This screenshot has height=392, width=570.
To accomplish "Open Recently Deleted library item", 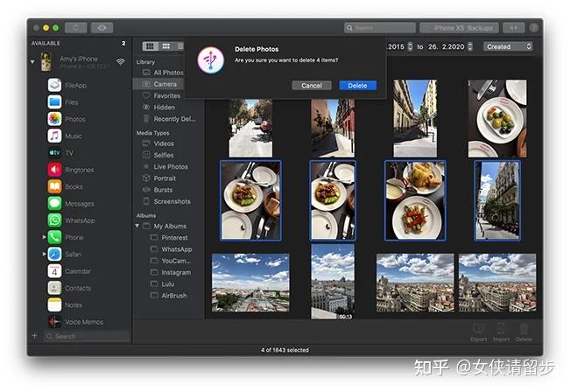I will [169, 119].
